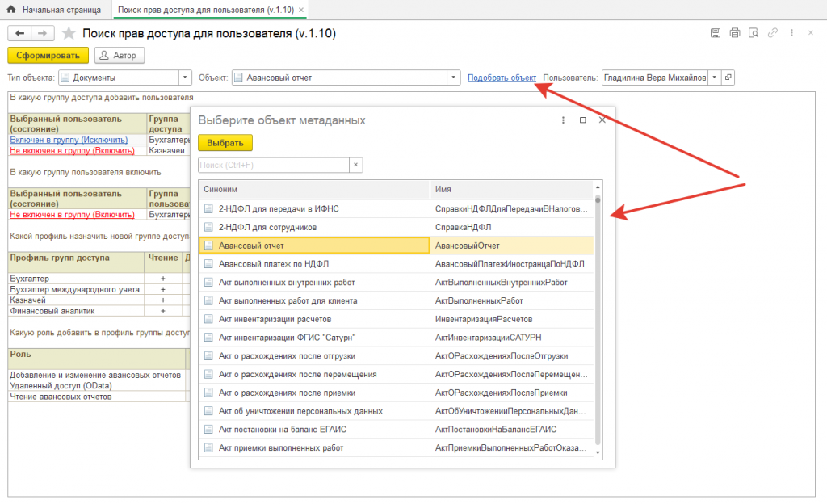
Task: Copy link with the chain icon
Action: click(x=773, y=32)
